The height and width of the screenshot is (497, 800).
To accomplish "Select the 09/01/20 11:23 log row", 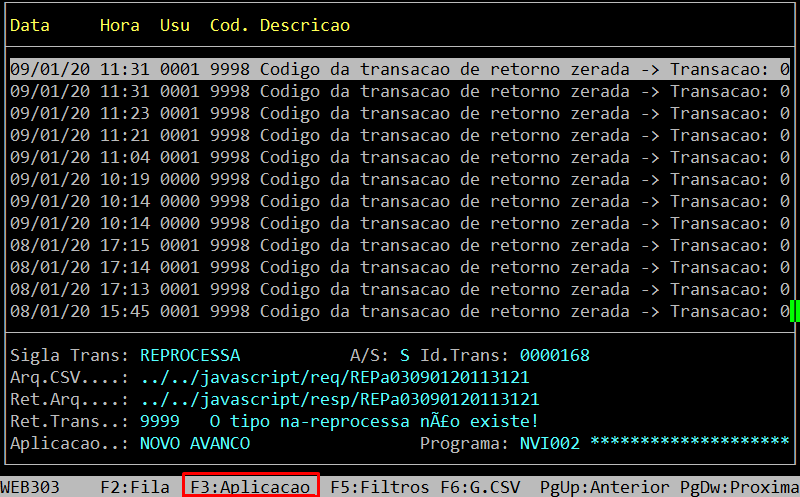I will click(x=399, y=113).
